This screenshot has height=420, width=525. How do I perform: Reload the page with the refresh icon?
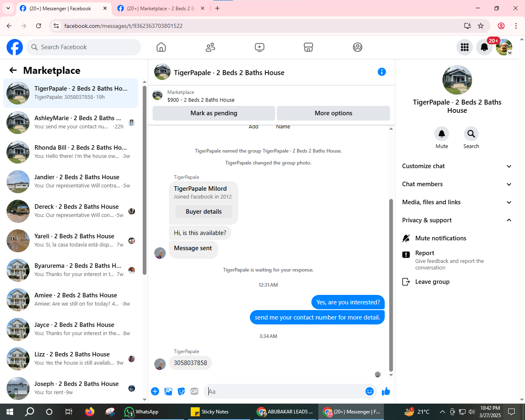(x=39, y=26)
